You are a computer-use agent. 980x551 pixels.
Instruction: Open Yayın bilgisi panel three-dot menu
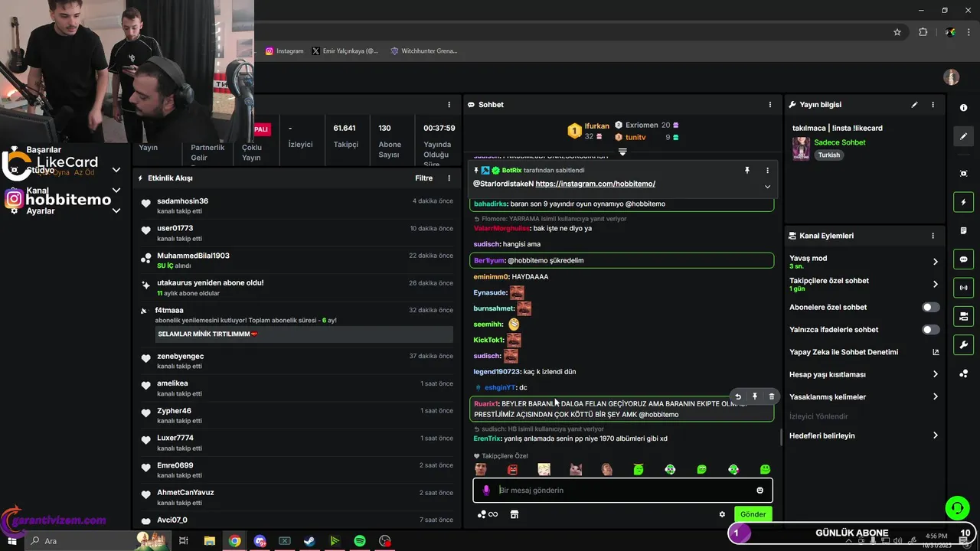click(x=933, y=105)
